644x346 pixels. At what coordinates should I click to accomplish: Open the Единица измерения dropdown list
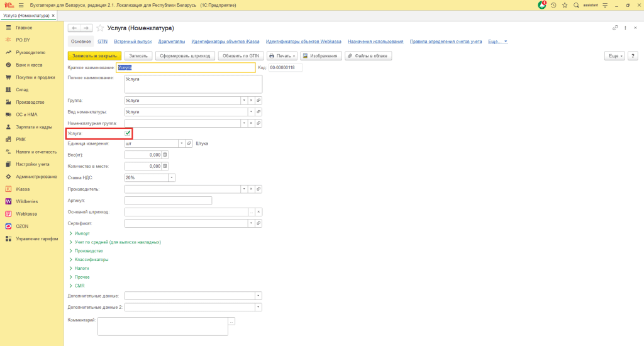coord(181,143)
